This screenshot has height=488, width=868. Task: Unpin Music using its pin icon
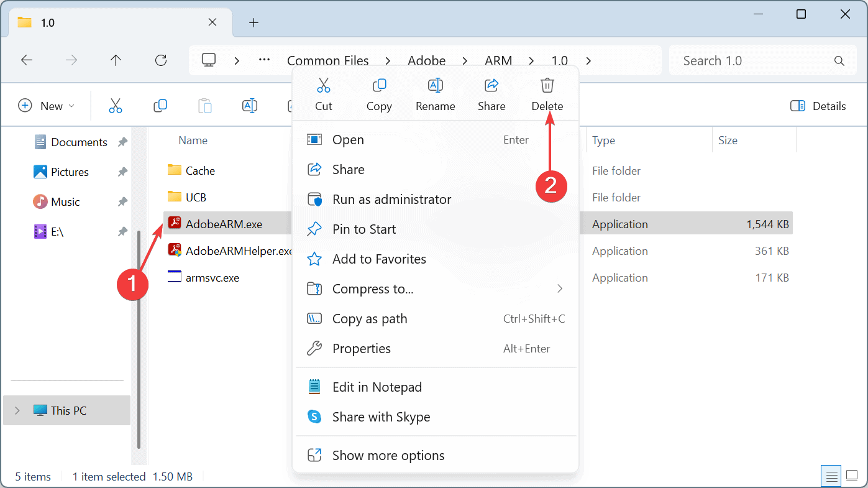coord(122,202)
